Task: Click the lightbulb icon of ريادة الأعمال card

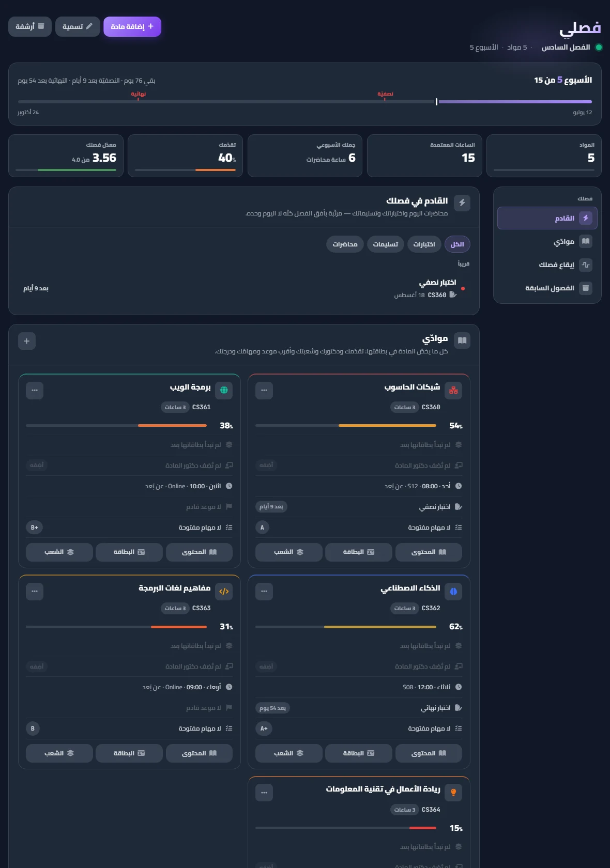Action: [453, 793]
